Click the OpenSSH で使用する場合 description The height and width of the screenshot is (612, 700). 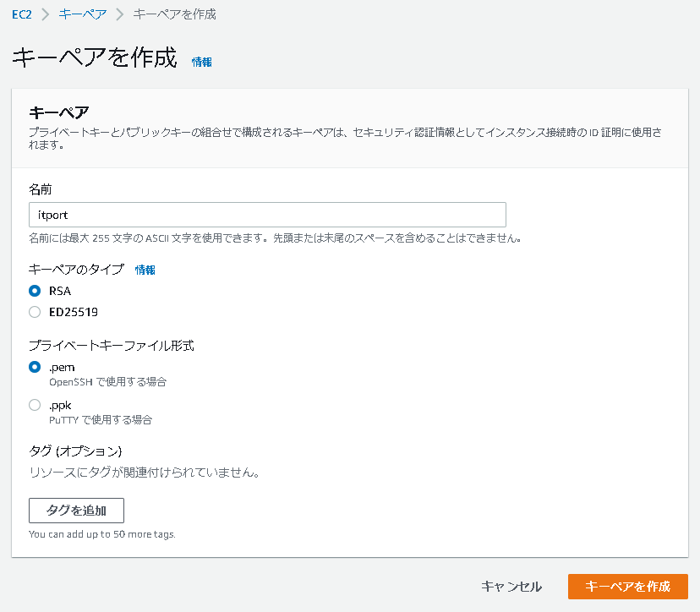click(107, 382)
